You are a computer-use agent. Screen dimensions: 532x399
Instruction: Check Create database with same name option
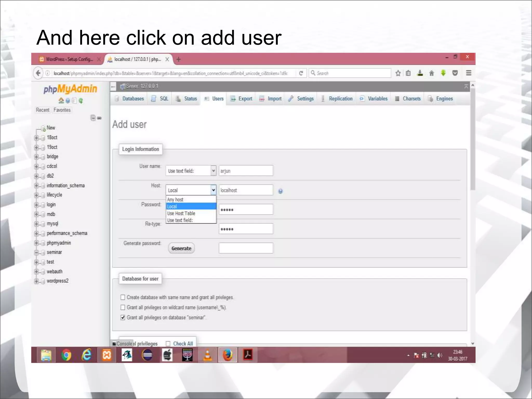tap(123, 297)
